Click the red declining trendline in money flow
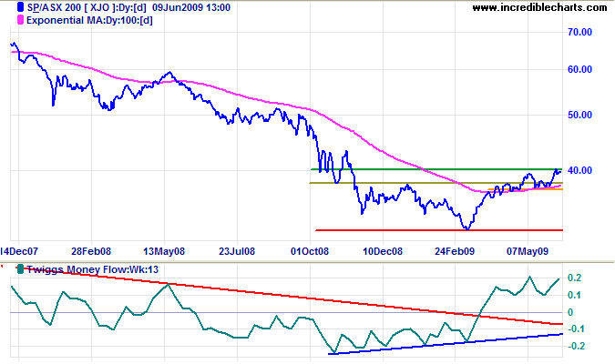The image size is (615, 364). [288, 296]
